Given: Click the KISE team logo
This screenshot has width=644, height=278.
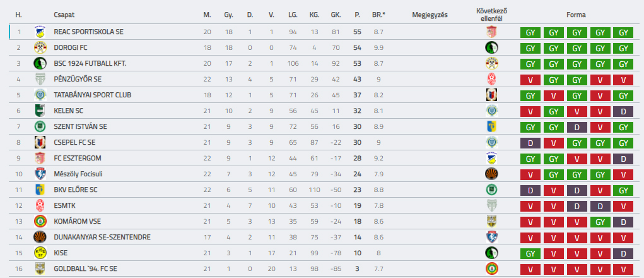Looking at the screenshot, I should pyautogui.click(x=40, y=253).
